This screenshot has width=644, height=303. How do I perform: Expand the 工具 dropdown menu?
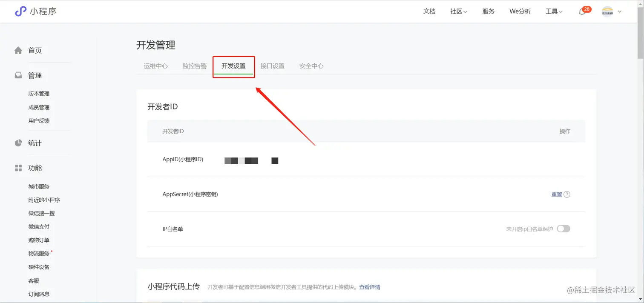tap(554, 11)
